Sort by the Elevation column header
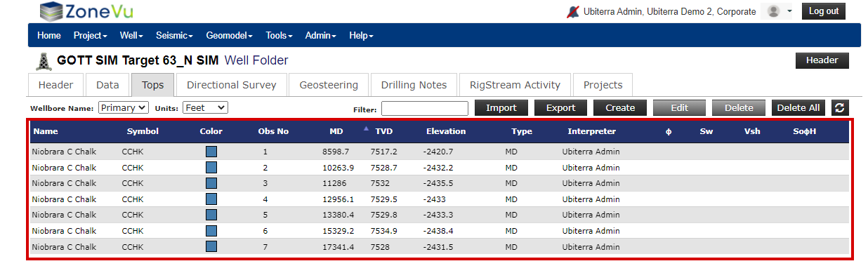Viewport: 868px width, 273px height. tap(446, 131)
